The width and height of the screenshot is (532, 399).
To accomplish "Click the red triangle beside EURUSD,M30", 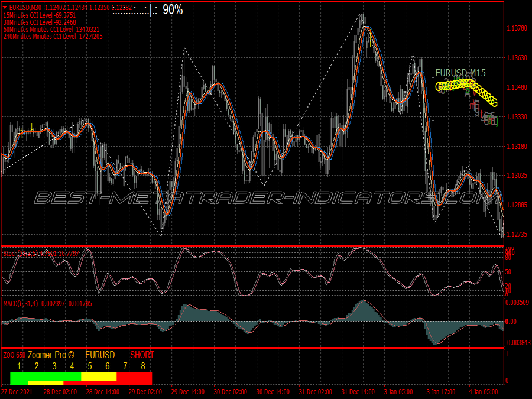I will pyautogui.click(x=4, y=7).
